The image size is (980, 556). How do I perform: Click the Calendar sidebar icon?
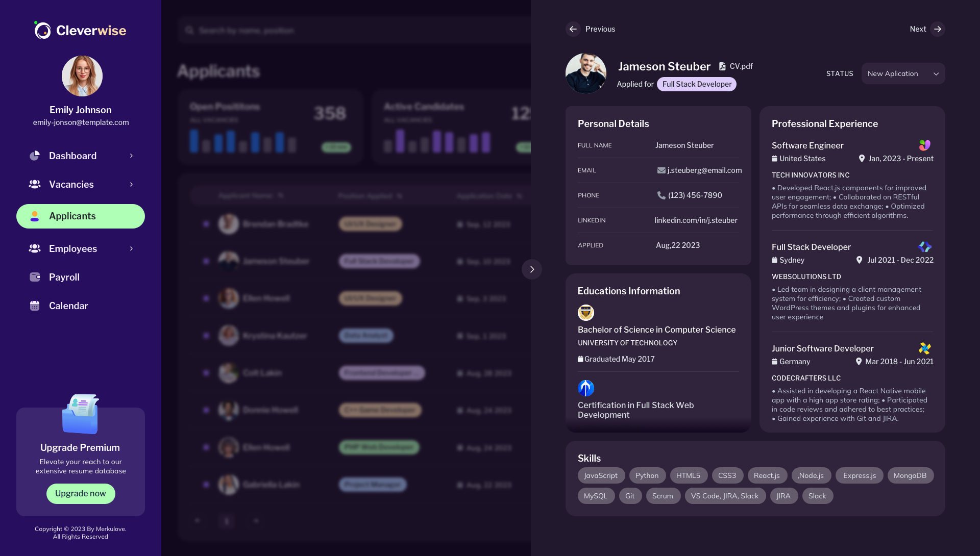click(x=35, y=306)
